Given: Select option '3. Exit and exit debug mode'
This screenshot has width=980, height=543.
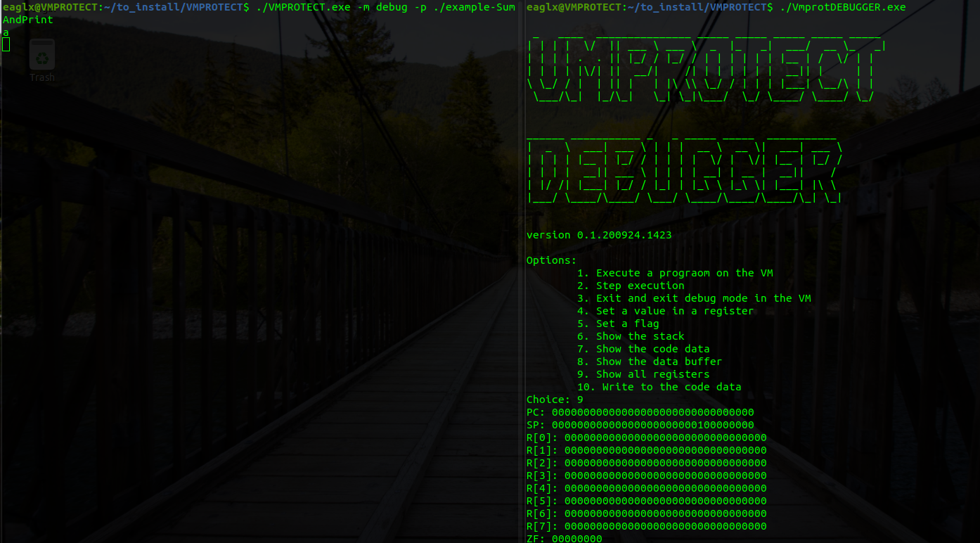Looking at the screenshot, I should coord(694,298).
